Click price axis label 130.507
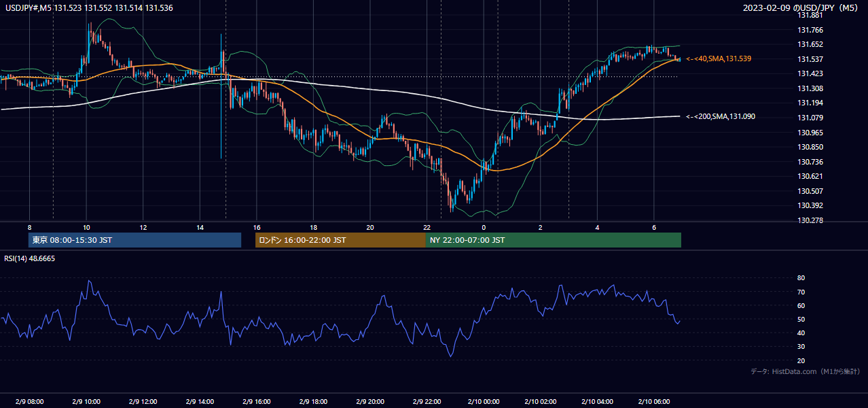 (x=810, y=191)
